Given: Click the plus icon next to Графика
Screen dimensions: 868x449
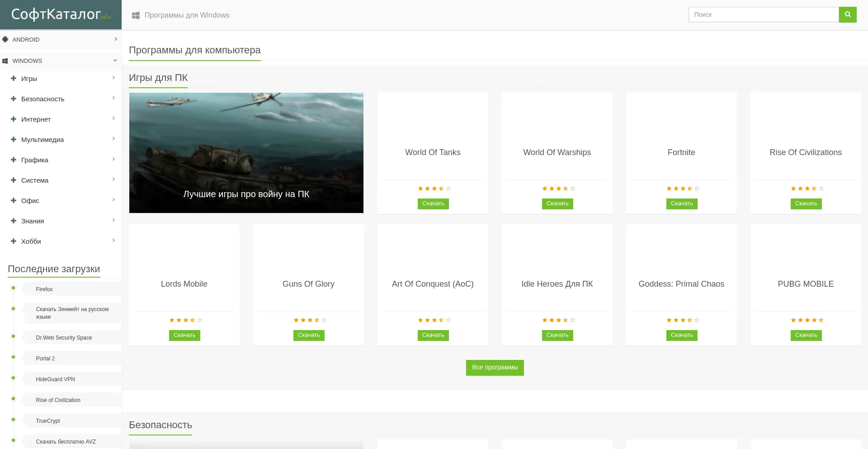Looking at the screenshot, I should click(14, 160).
